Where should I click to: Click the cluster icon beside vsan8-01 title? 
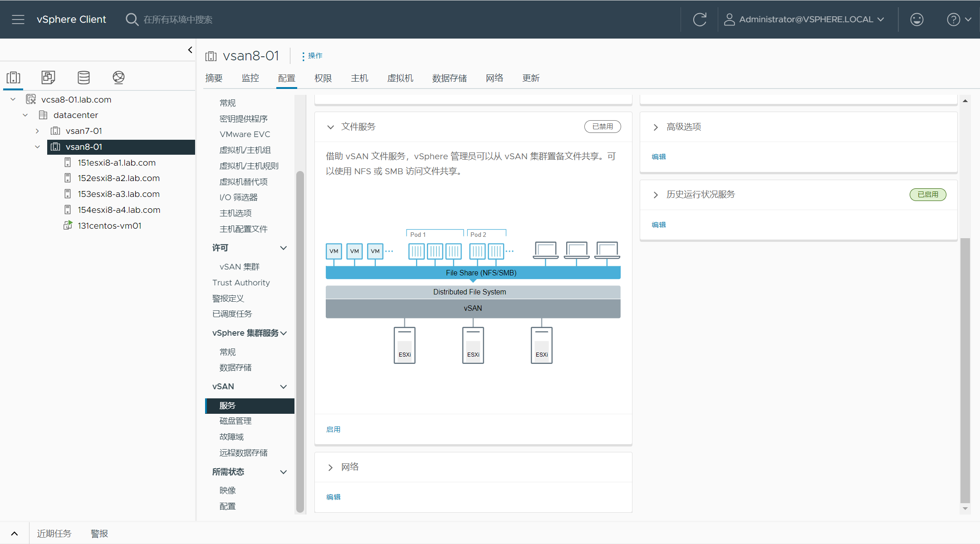click(211, 56)
